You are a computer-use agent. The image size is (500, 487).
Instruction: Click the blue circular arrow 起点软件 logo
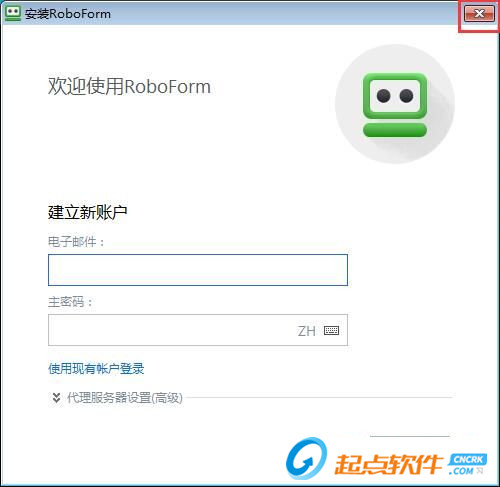point(306,458)
